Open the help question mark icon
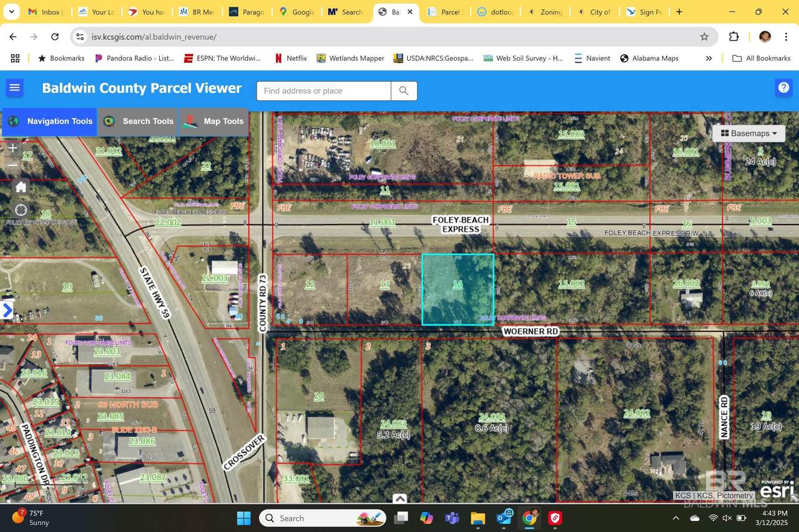Screen dimensions: 799x532 tap(783, 88)
